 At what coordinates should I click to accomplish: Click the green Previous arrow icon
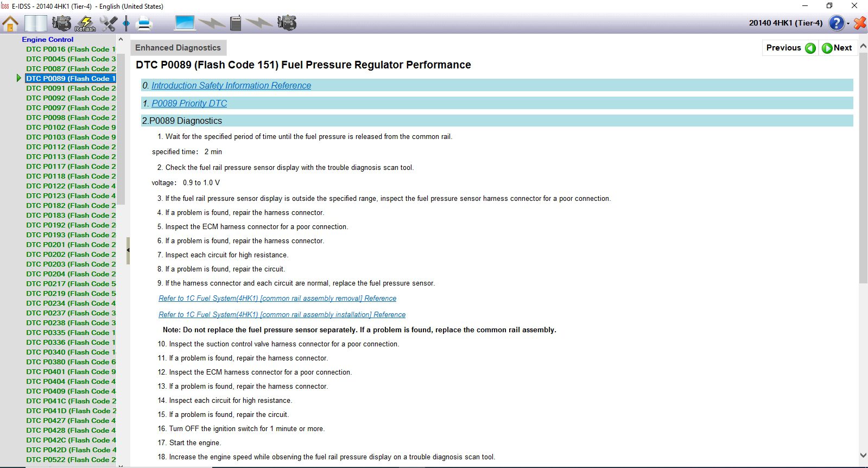(810, 48)
